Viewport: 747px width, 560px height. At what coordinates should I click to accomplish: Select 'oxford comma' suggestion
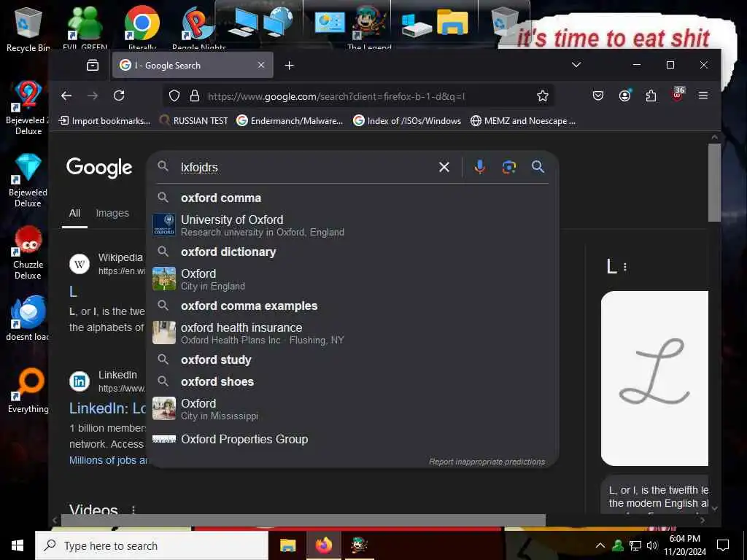pyautogui.click(x=352, y=198)
